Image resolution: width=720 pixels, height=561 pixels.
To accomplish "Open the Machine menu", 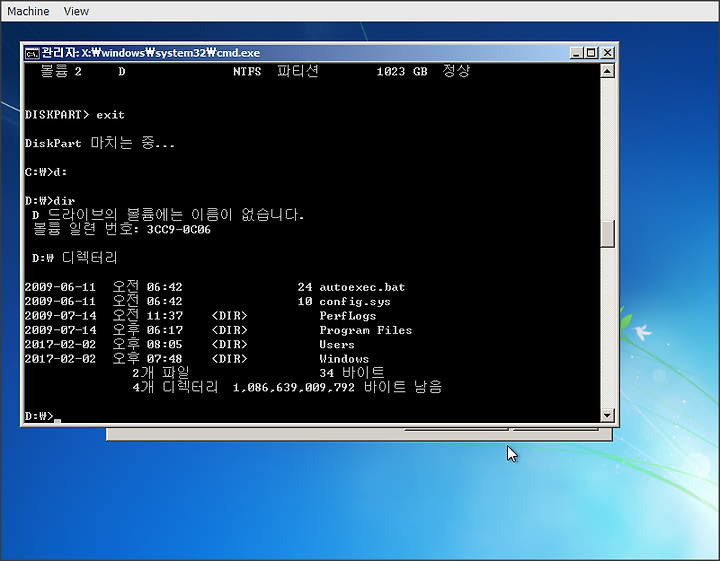I will pos(28,11).
